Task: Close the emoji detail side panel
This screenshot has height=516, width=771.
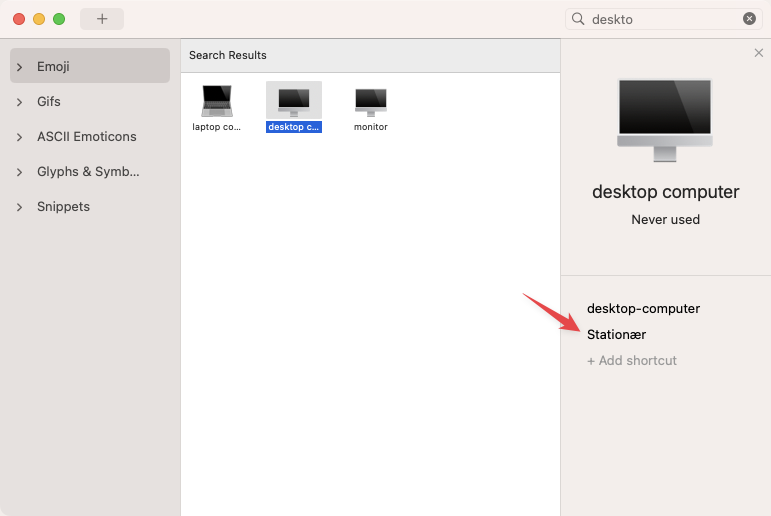Action: click(758, 53)
